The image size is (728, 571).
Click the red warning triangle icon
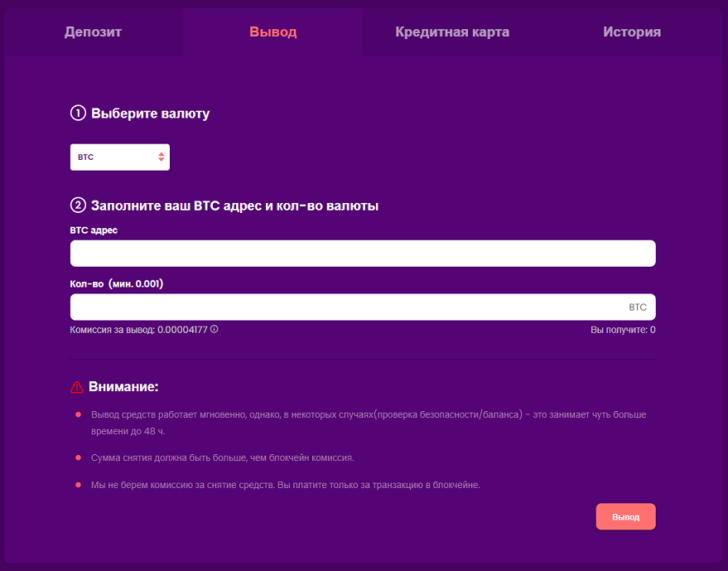pyautogui.click(x=76, y=387)
